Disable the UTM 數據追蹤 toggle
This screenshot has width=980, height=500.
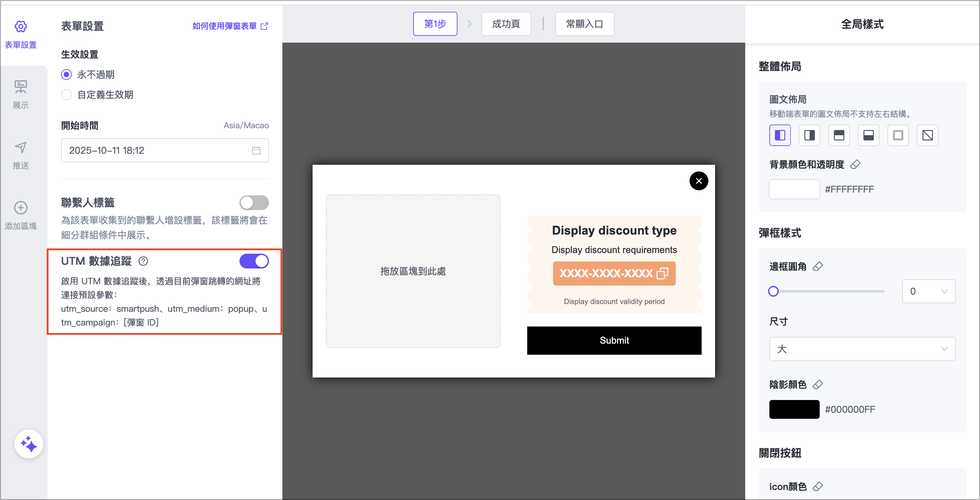[254, 261]
